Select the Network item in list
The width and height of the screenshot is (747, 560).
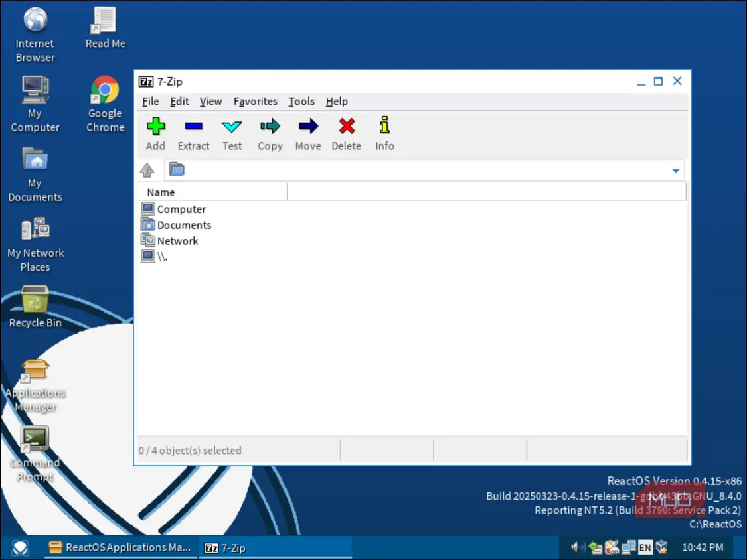(169, 240)
